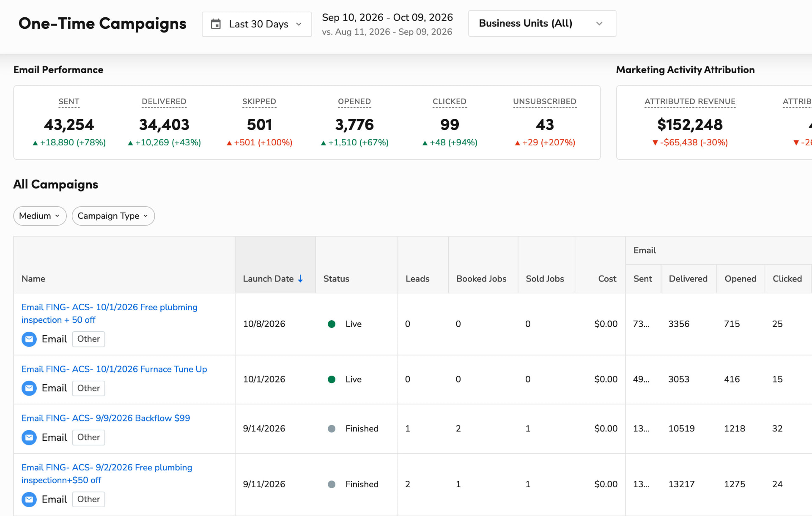Expand the Business Units (All) dropdown

point(542,23)
